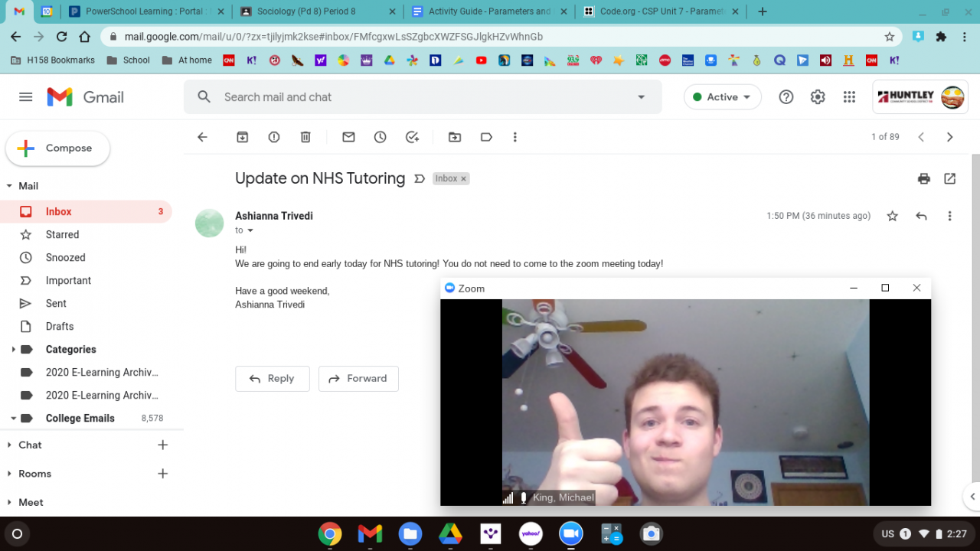This screenshot has width=980, height=551.
Task: Collapse the Mail section
Action: pyautogui.click(x=9, y=186)
